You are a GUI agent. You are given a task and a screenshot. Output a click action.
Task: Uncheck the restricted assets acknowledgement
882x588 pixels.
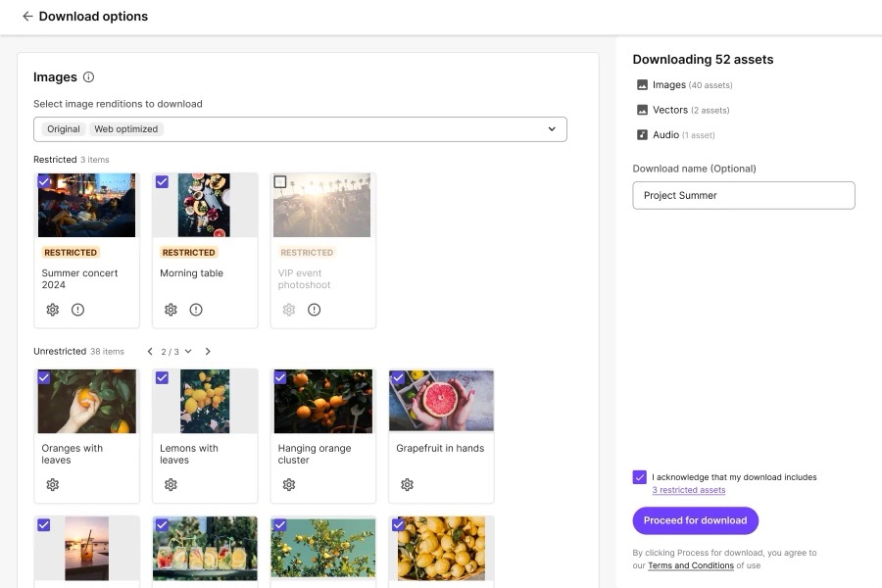(x=640, y=477)
